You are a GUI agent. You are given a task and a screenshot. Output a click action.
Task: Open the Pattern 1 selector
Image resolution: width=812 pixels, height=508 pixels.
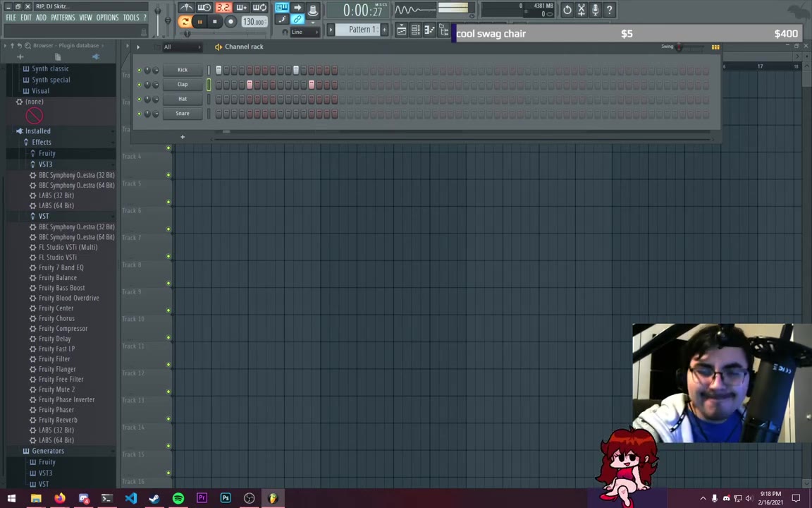(358, 30)
